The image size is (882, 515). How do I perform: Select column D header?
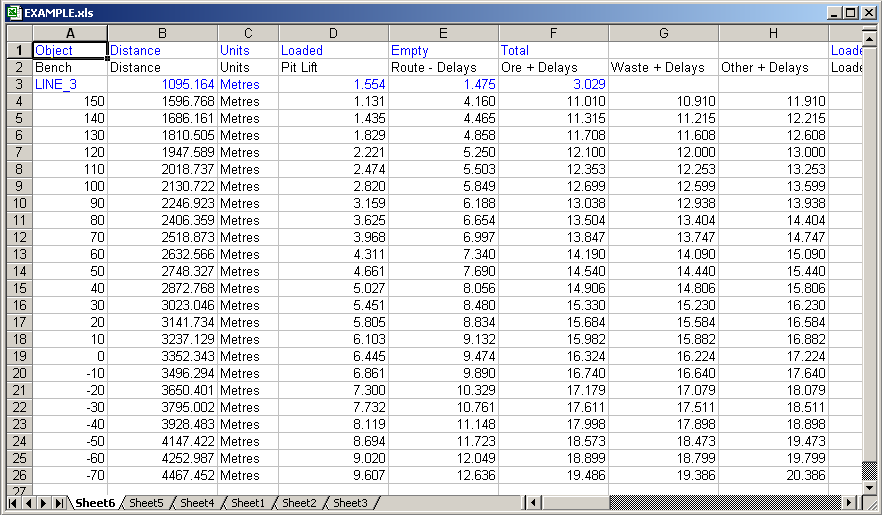[x=333, y=34]
